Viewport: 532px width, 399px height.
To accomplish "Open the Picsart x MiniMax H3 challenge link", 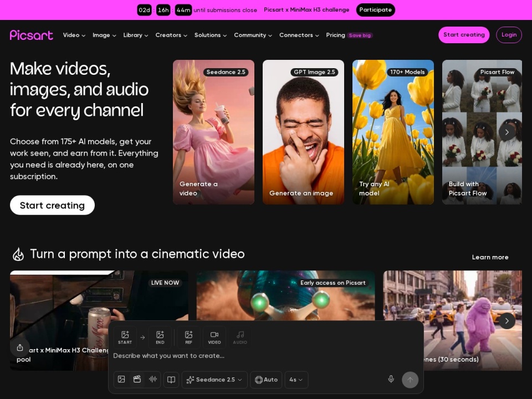I will pos(306,10).
